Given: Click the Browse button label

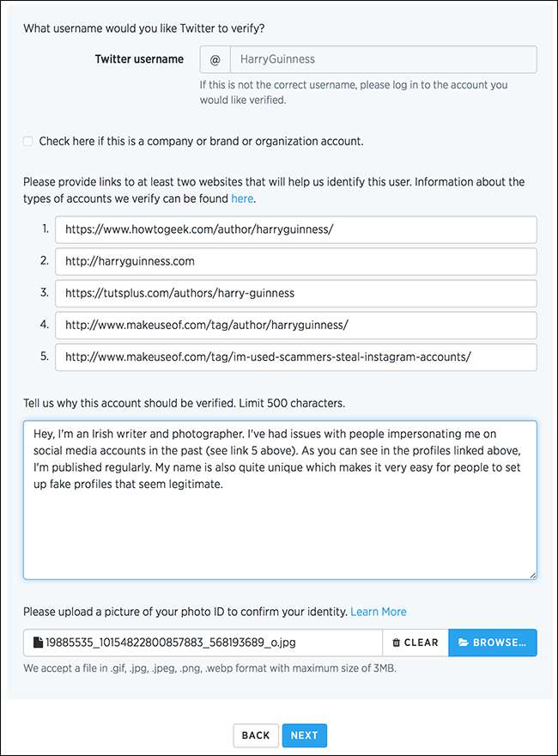Looking at the screenshot, I should tap(500, 643).
